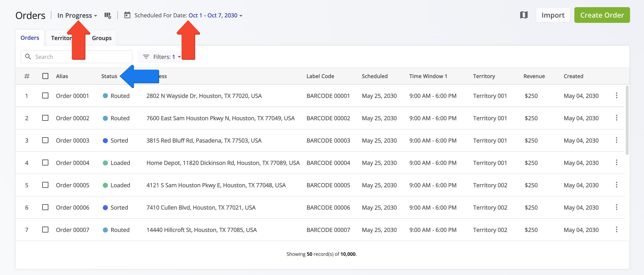Screen dimensions: 644x275
Task: Click the calendar icon beside Scheduled For Date
Action: click(127, 15)
